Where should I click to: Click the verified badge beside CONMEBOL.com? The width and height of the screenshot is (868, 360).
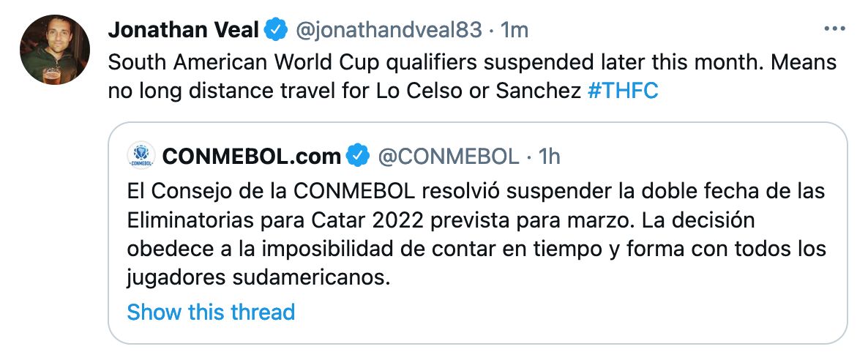(358, 156)
